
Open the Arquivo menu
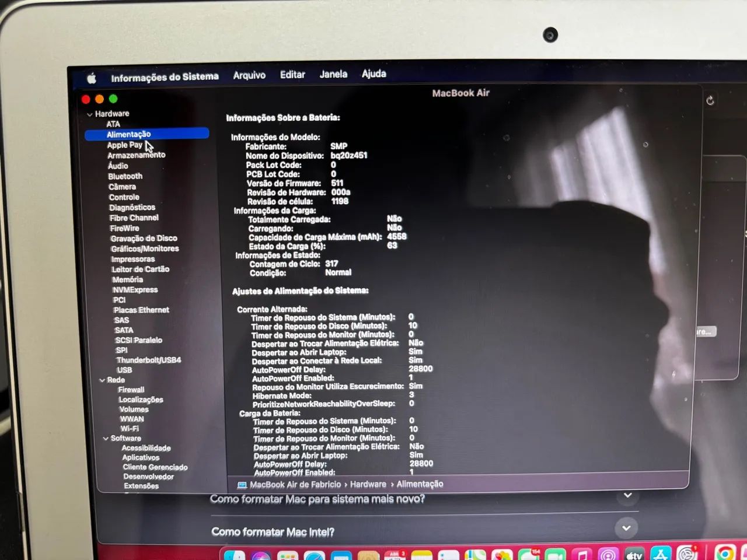pos(249,75)
